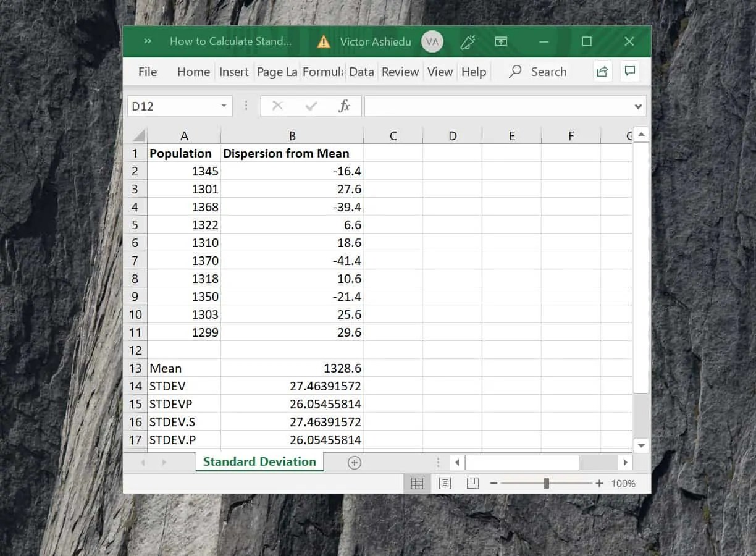Viewport: 756px width, 556px height.
Task: Open Page Break Preview from status bar
Action: (472, 483)
